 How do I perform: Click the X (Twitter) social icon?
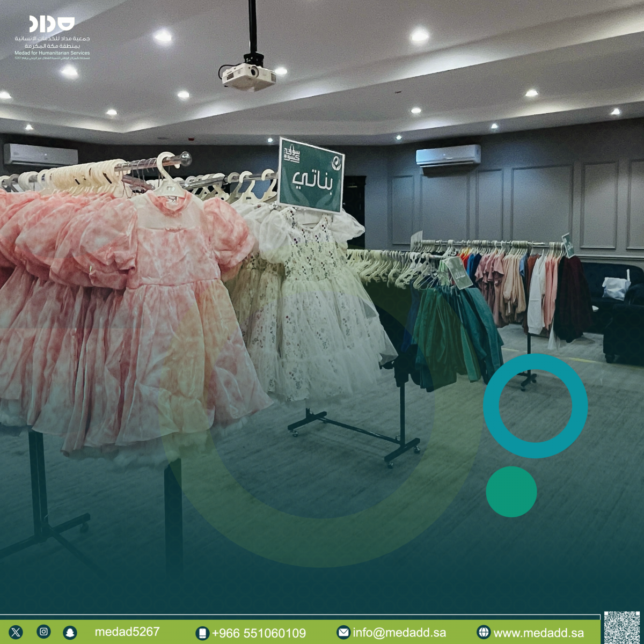tap(16, 632)
